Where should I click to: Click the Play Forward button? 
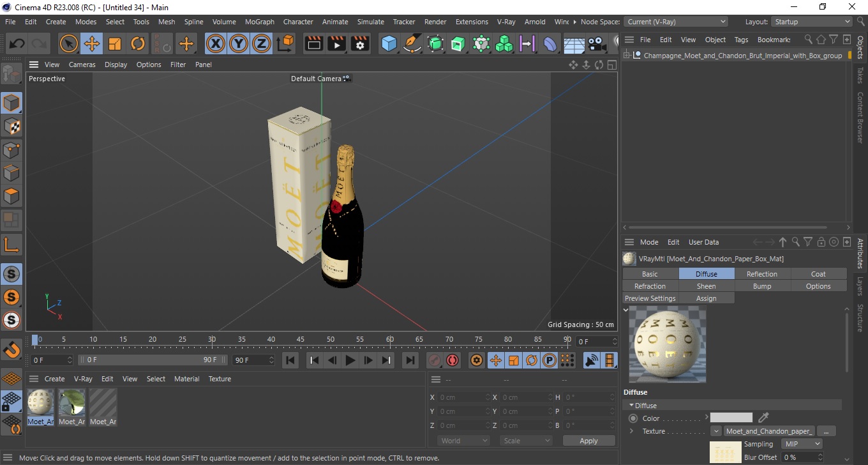click(x=350, y=360)
